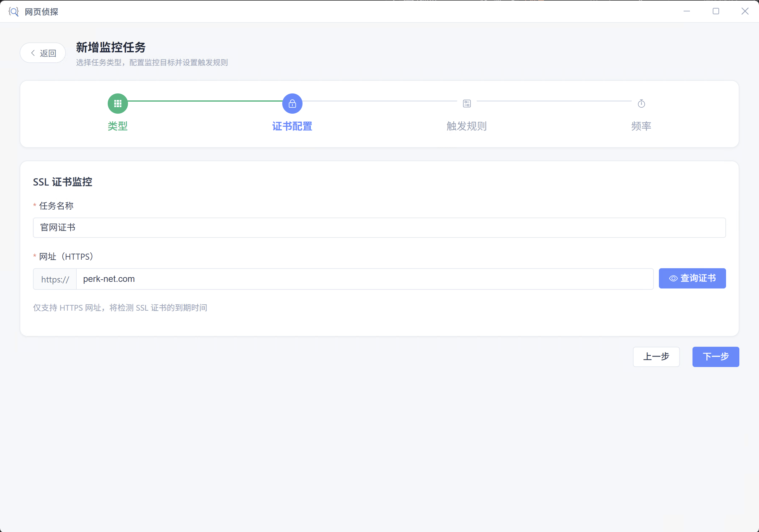Close the 网页侦探 window
This screenshot has height=532, width=759.
click(x=745, y=11)
